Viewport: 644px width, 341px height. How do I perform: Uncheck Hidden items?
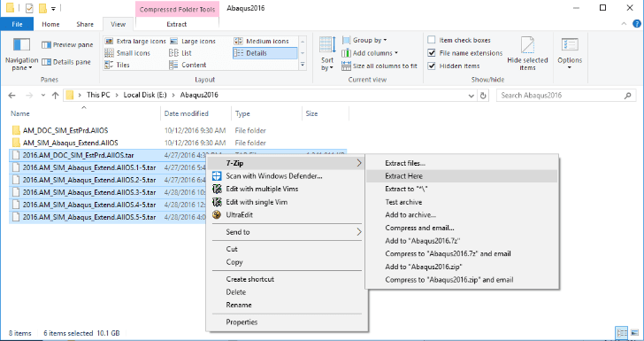[432, 66]
